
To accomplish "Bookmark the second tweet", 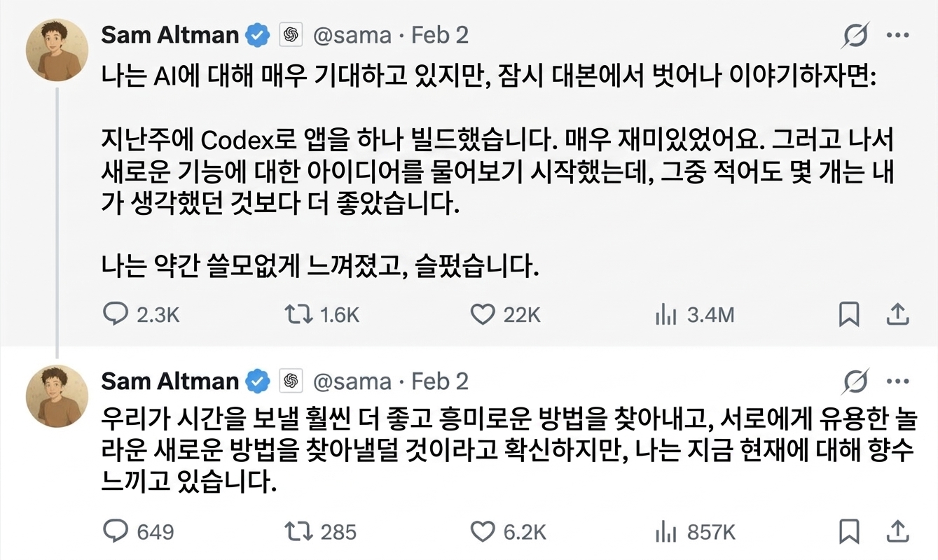I will [x=849, y=532].
